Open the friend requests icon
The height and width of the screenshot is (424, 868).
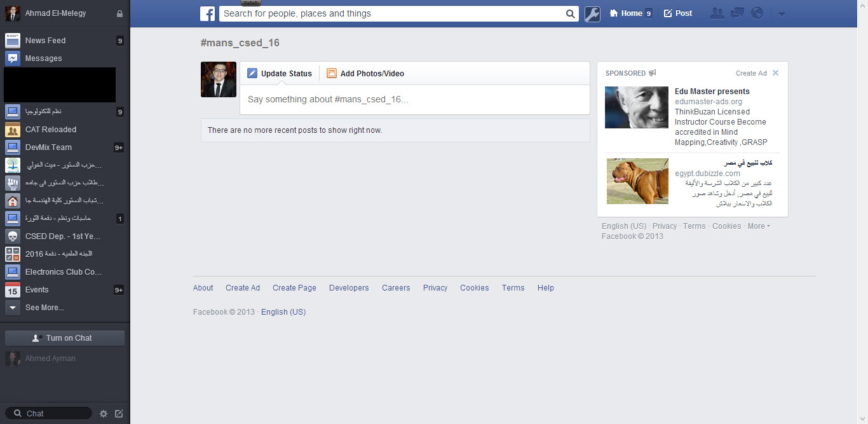[717, 13]
